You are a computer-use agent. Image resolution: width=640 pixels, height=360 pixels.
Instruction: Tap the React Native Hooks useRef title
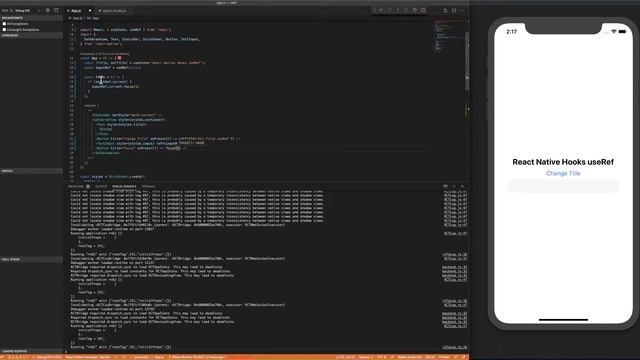[x=563, y=162]
